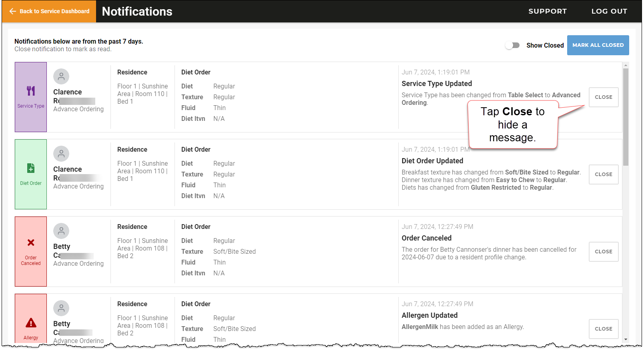Toggle the Show Closed switch
Image resolution: width=644 pixels, height=351 pixels.
coord(512,45)
